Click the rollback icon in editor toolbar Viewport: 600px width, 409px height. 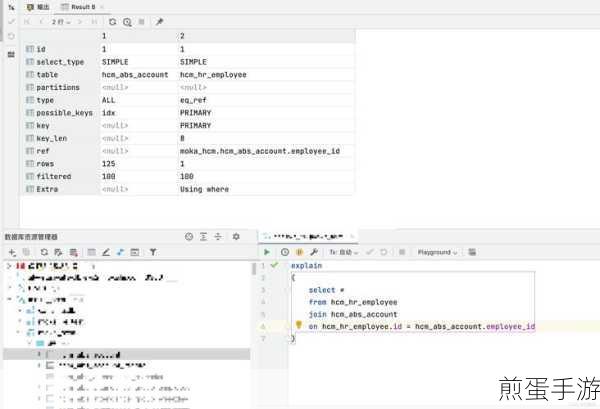click(x=384, y=252)
